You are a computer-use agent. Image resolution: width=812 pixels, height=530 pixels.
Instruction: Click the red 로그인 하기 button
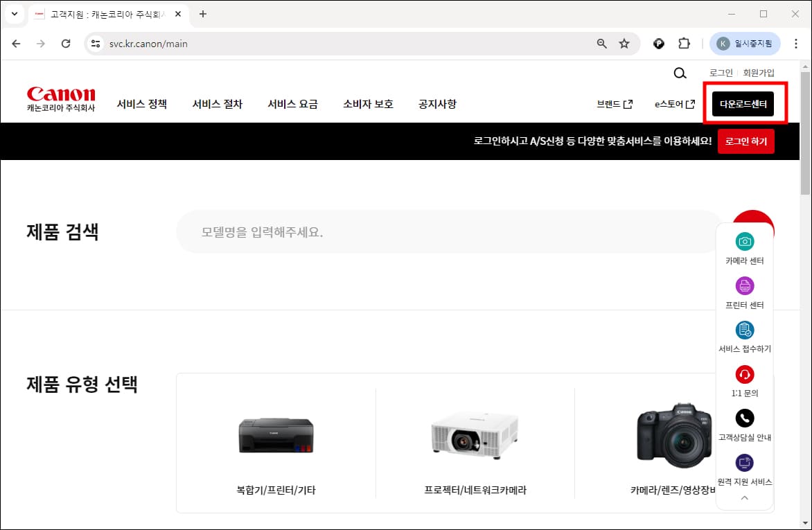[745, 141]
